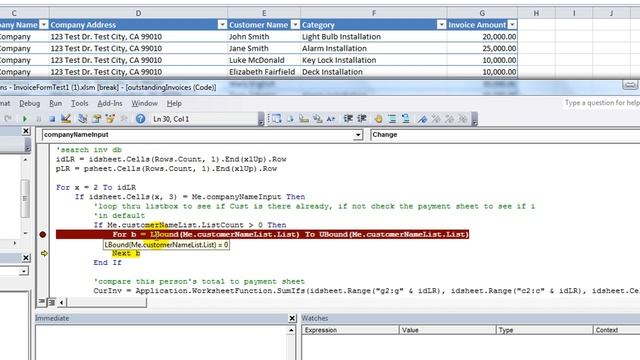Open the Run menu

coord(56,103)
